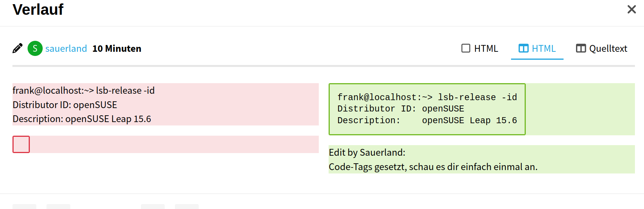This screenshot has width=644, height=209.
Task: Click the 'Code-Tags gesetzt' added line
Action: [433, 167]
